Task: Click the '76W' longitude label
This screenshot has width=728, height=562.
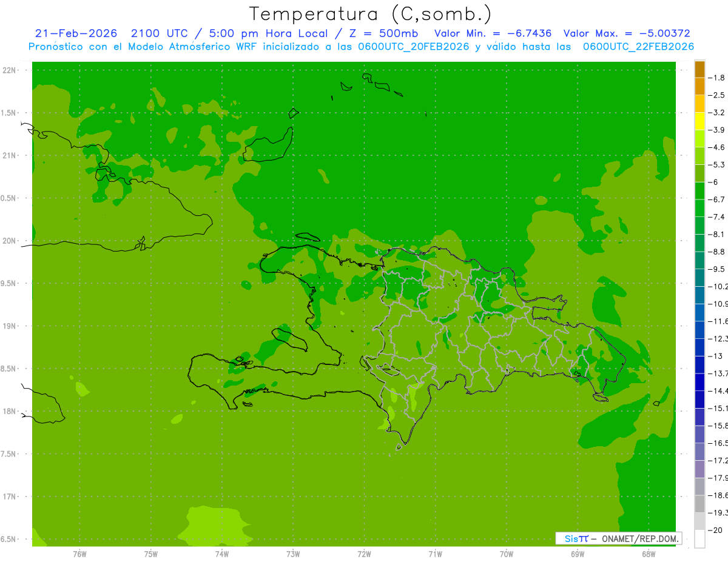Action: pos(79,554)
